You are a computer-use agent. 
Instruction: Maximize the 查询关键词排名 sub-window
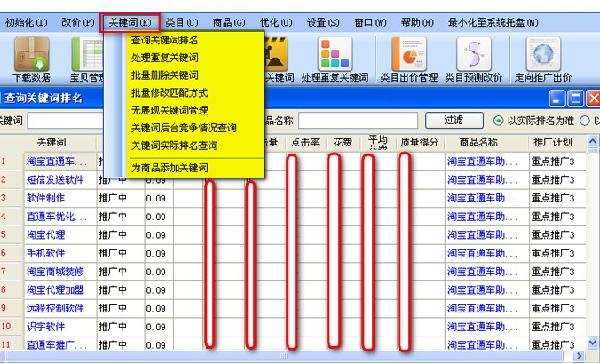coord(575,98)
